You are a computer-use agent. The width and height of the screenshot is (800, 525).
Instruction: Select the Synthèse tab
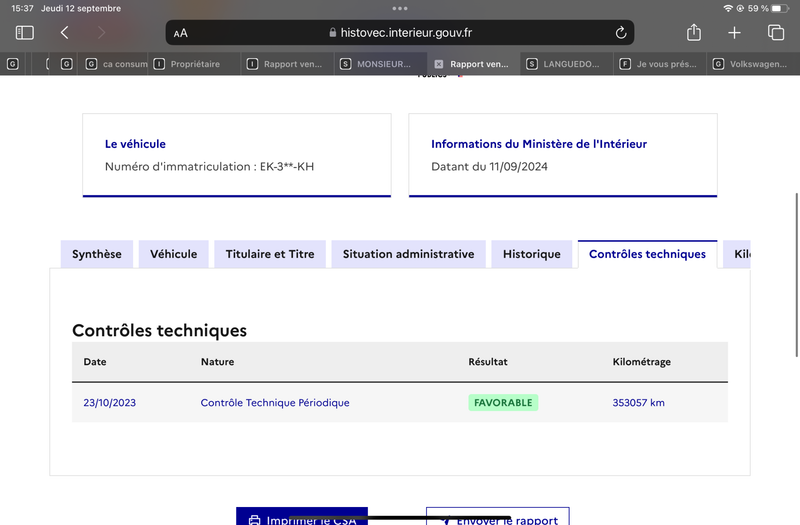pos(97,254)
